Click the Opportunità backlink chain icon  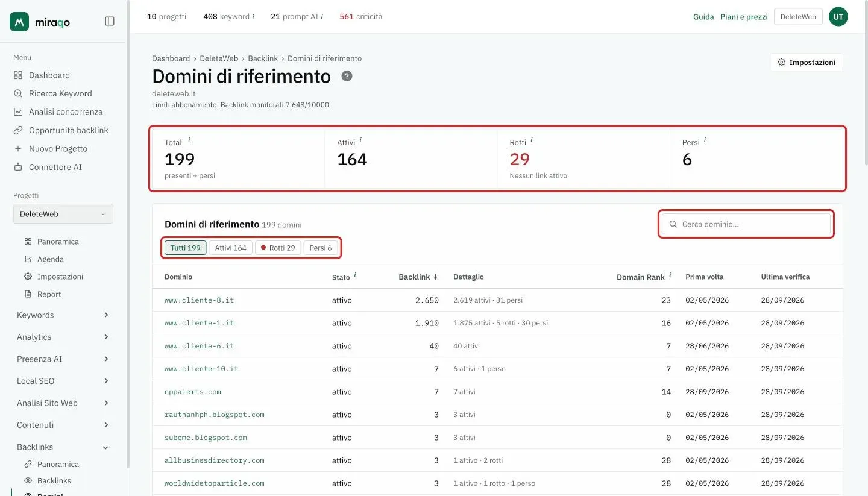point(18,130)
